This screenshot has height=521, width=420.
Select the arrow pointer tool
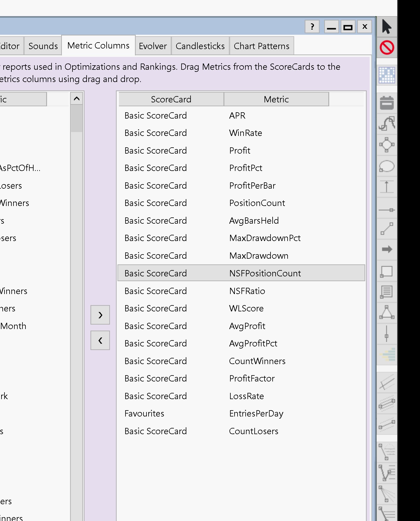(386, 26)
